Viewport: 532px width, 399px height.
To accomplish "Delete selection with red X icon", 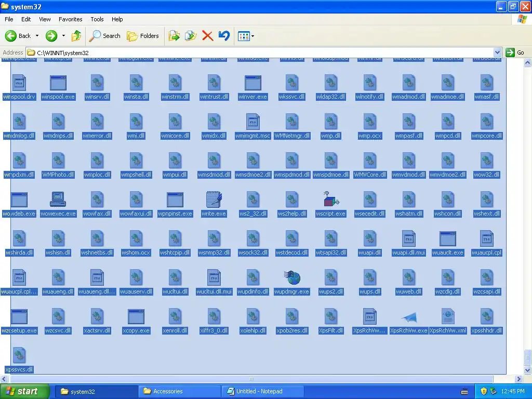I will [207, 36].
